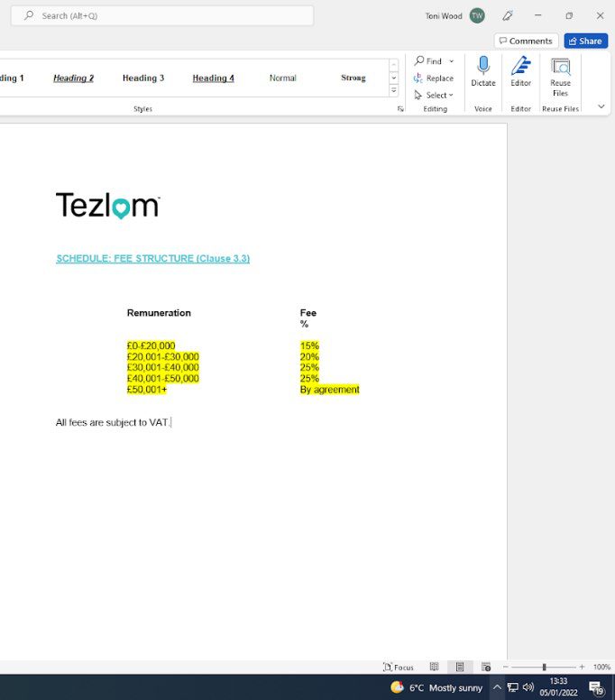Click the Coming Soon pen icon
The image size is (615, 700).
(508, 15)
